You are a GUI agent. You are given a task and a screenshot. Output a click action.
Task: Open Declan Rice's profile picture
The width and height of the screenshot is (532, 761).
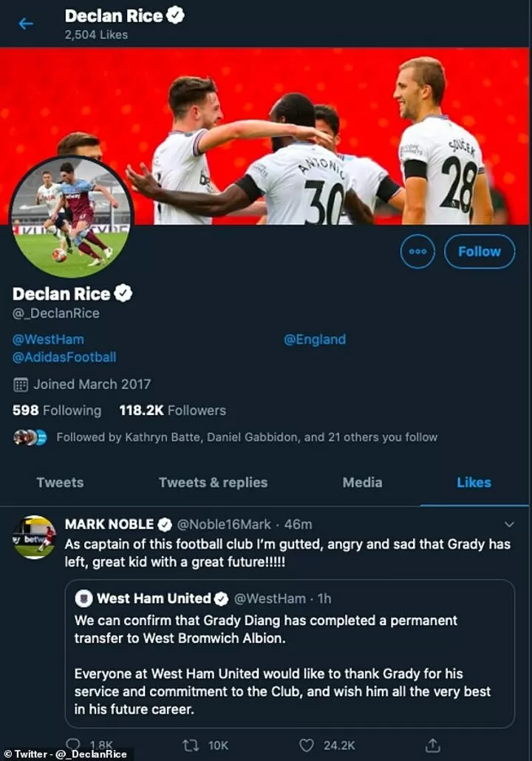71,217
